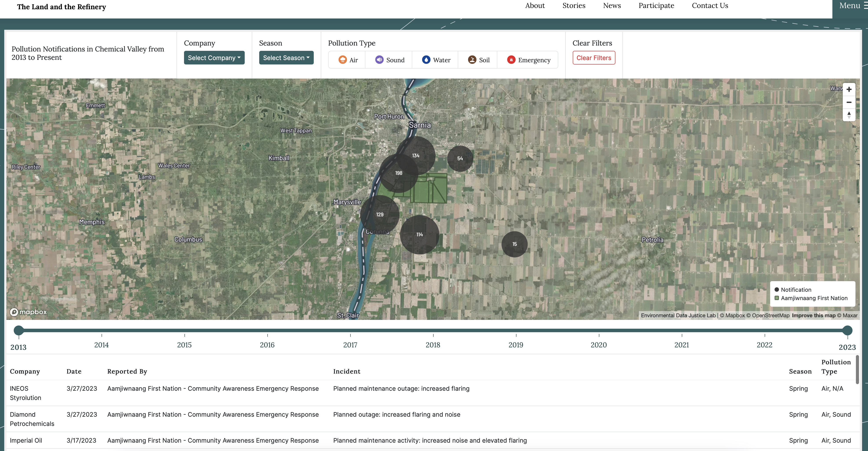Toggle the Soil pollution type filter
Viewport: 868px width, 451px height.
click(478, 60)
